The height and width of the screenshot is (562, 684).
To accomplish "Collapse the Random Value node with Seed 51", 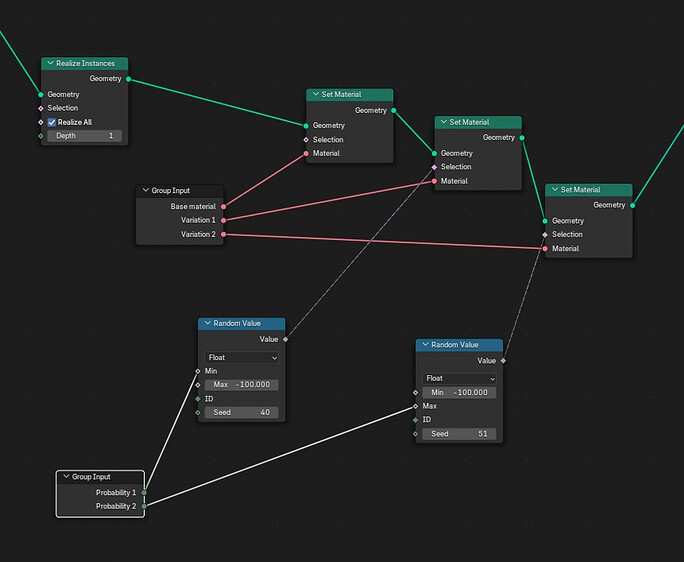I will (425, 344).
